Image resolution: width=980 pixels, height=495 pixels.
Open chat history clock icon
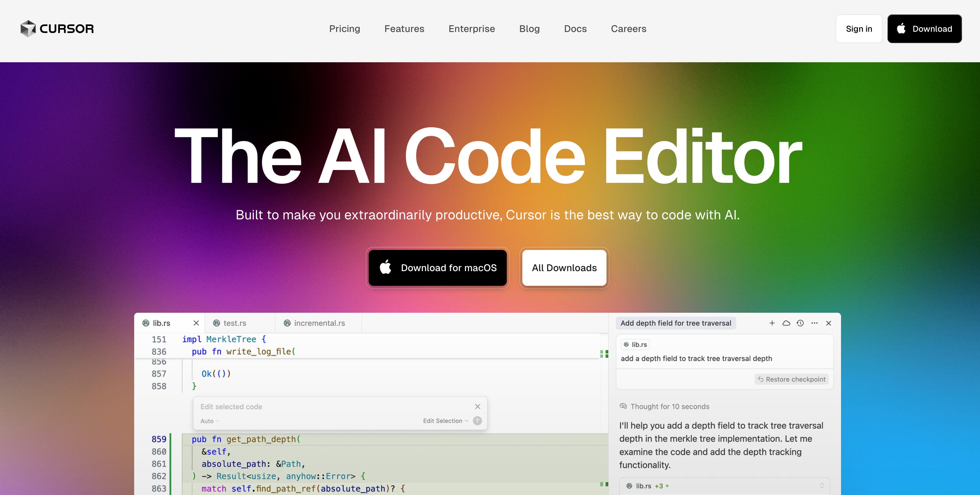click(x=800, y=323)
